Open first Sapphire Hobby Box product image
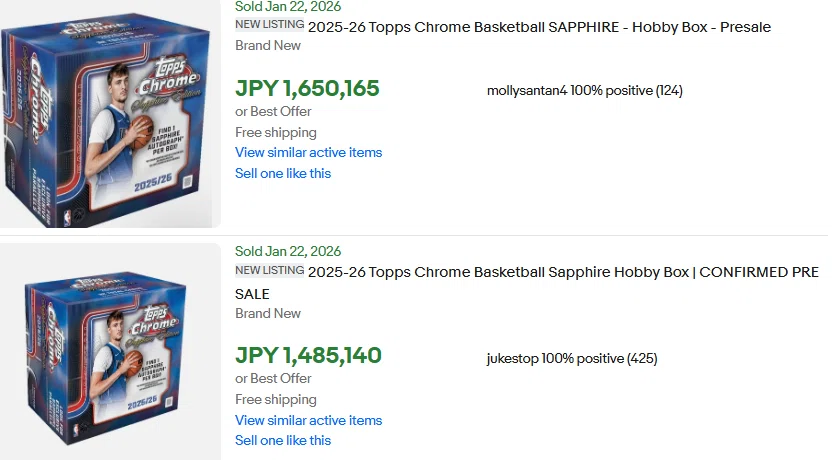Screen dimensions: 837x460 pyautogui.click(x=110, y=114)
